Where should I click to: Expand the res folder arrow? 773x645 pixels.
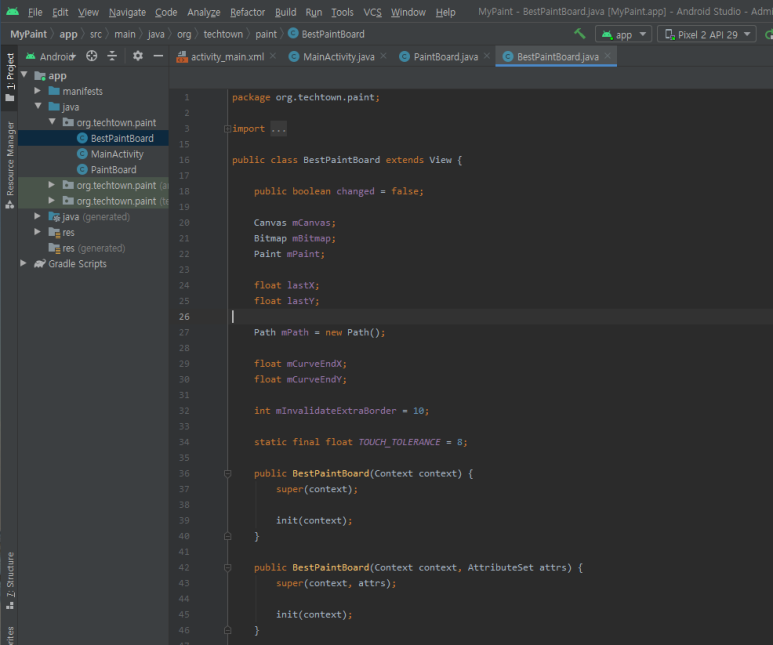coord(37,232)
